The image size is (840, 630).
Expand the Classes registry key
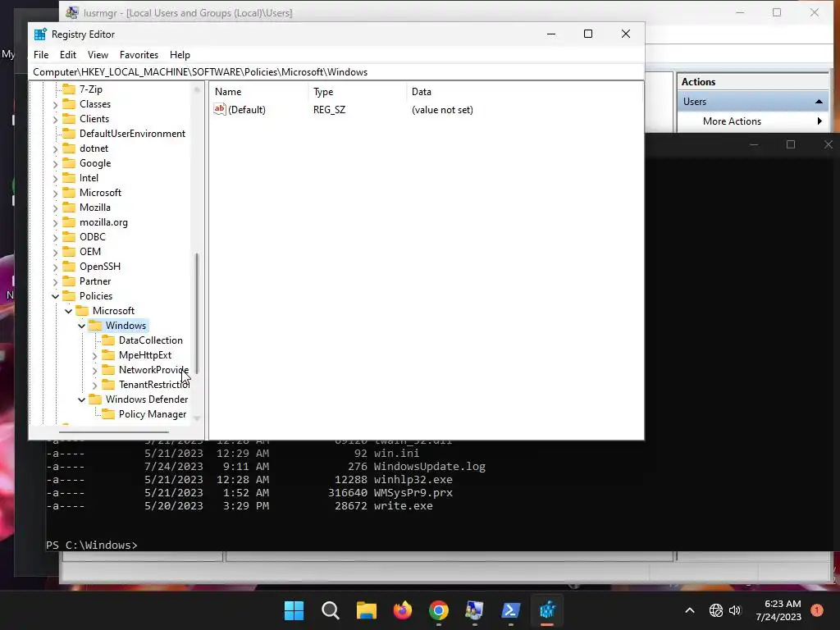pos(55,104)
